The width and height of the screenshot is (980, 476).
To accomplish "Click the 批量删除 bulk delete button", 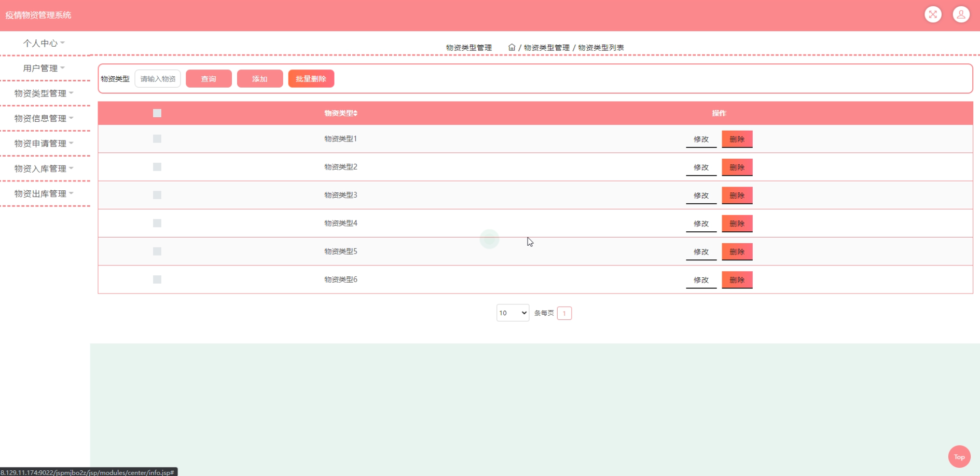I will 311,79.
